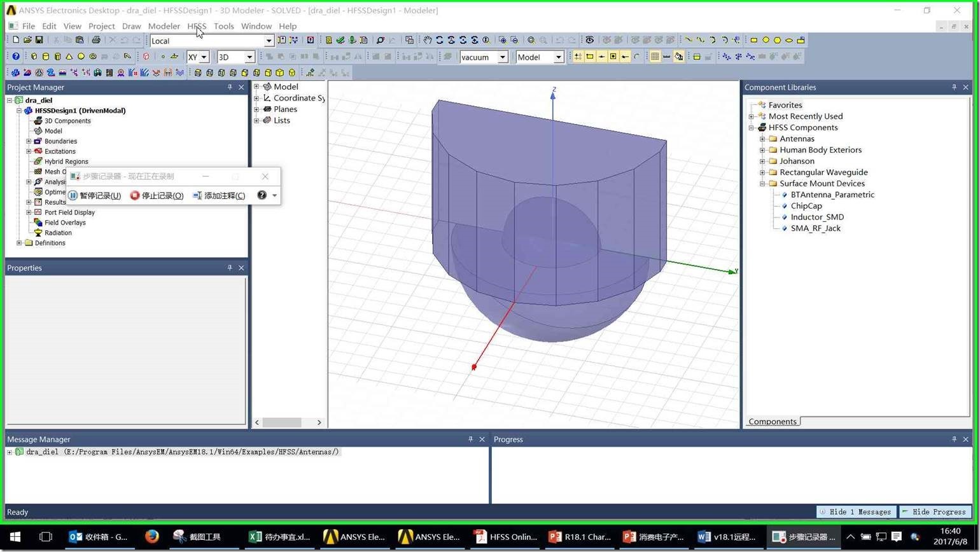
Task: Click the Validate green checkmark icon
Action: (x=340, y=40)
